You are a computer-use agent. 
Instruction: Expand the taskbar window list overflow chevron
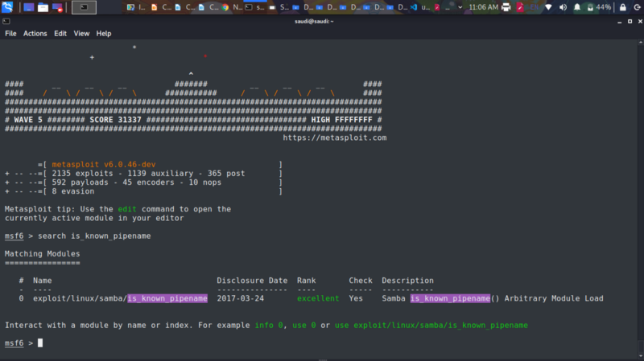coord(460,7)
